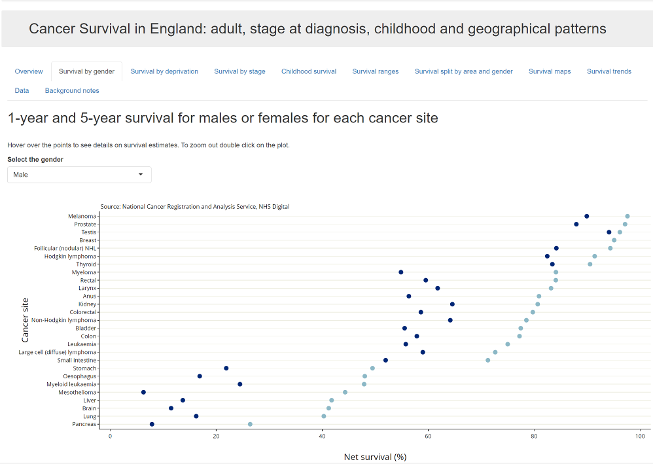The height and width of the screenshot is (464, 653).
Task: Open the Background notes tab
Action: pos(72,90)
